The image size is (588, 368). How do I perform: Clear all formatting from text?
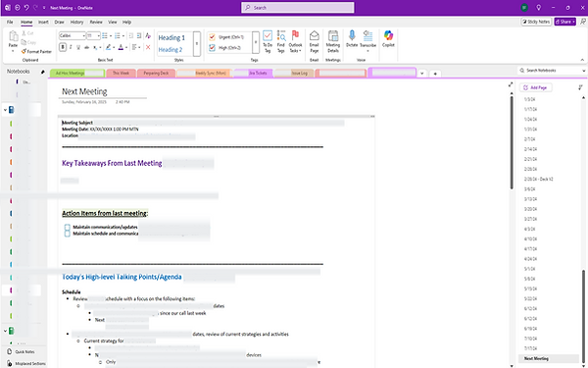(148, 36)
